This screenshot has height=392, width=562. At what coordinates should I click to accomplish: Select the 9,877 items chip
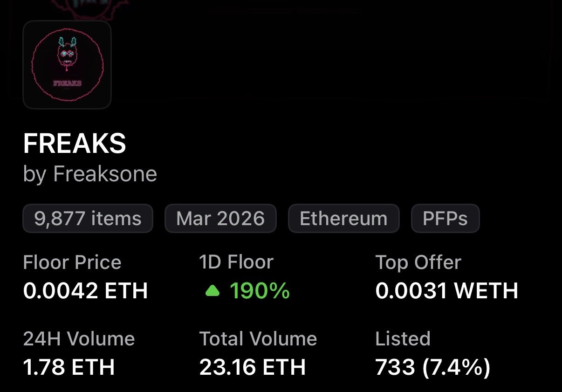tap(88, 218)
